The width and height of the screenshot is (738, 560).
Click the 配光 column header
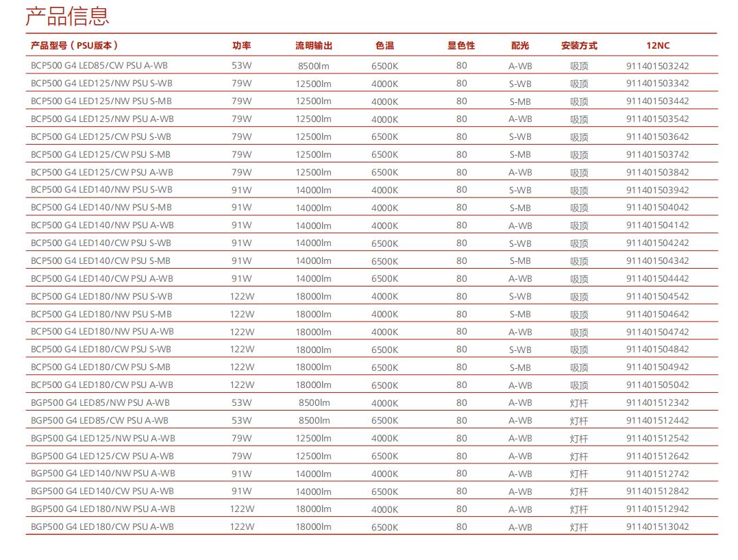[x=520, y=46]
